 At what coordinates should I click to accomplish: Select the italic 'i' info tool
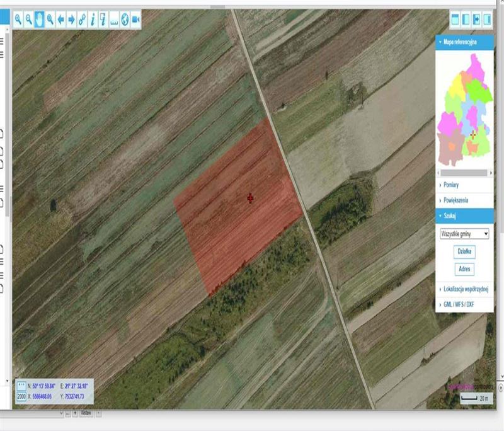pos(93,20)
